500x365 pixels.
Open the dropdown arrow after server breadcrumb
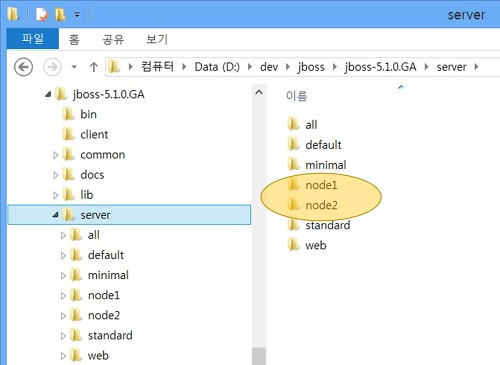tap(477, 67)
